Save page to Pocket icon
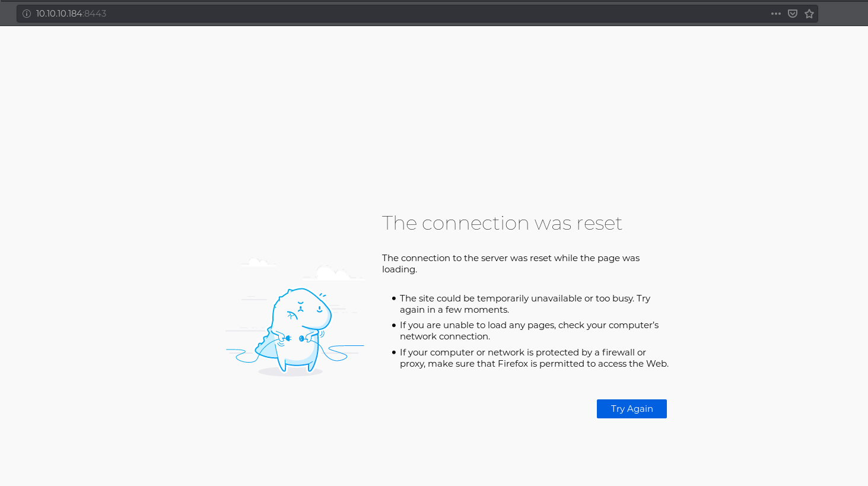The width and height of the screenshot is (868, 486). 793,14
